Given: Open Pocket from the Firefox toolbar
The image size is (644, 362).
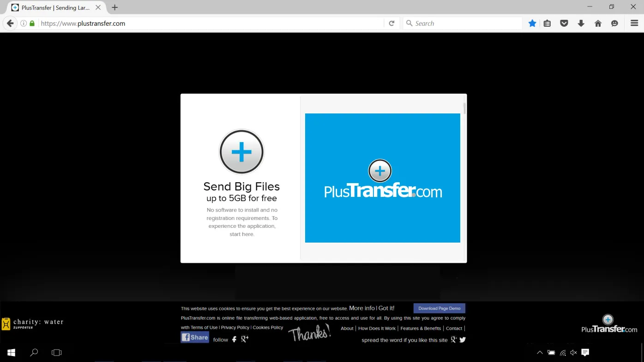Looking at the screenshot, I should pyautogui.click(x=564, y=23).
